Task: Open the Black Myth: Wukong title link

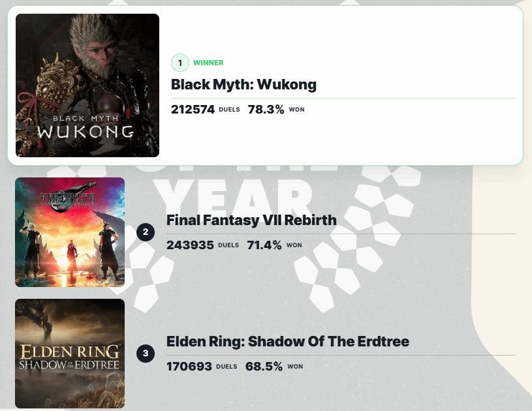Action: click(243, 84)
